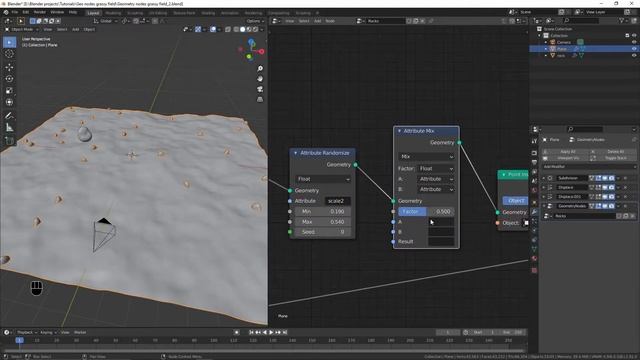Toggle visibility eye for Plane
Image resolution: width=640 pixels, height=360 pixels.
click(634, 49)
